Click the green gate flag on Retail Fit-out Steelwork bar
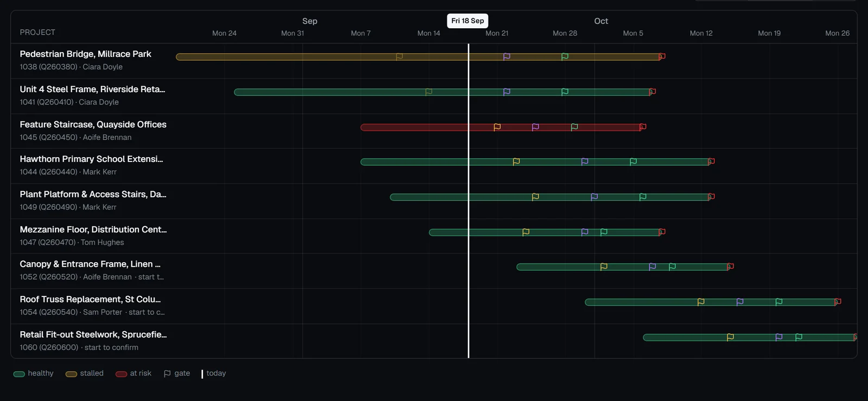The height and width of the screenshot is (401, 868). (x=799, y=337)
